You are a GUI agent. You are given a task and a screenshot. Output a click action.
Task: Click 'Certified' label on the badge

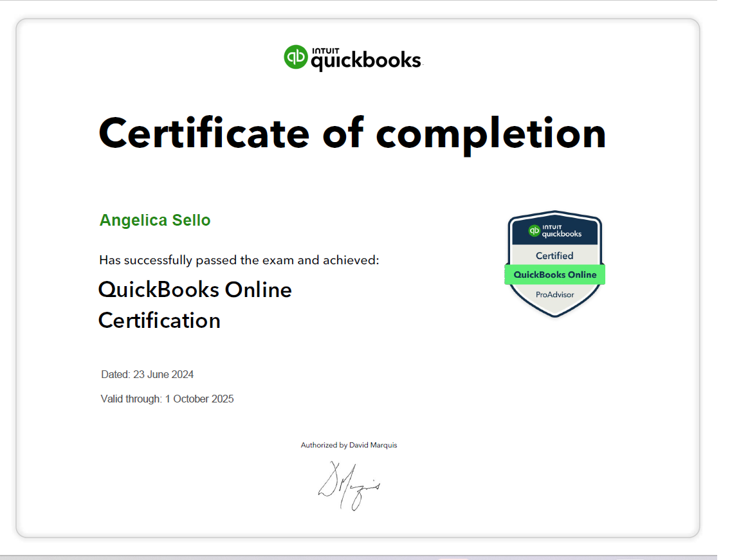(x=554, y=255)
